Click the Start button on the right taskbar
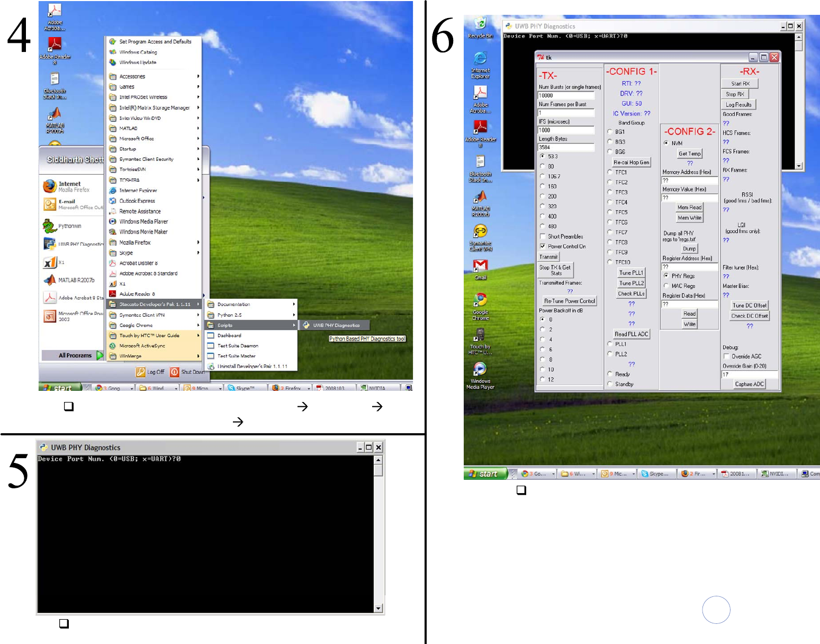This screenshot has width=820, height=644. (x=485, y=473)
